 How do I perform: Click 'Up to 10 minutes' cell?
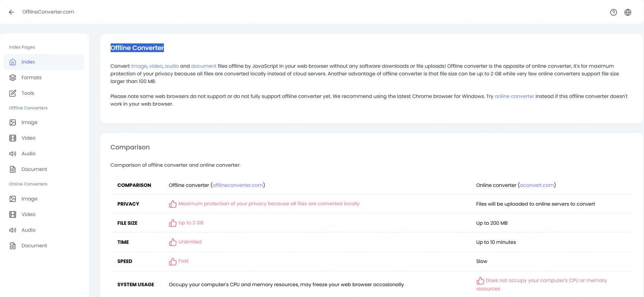(496, 242)
